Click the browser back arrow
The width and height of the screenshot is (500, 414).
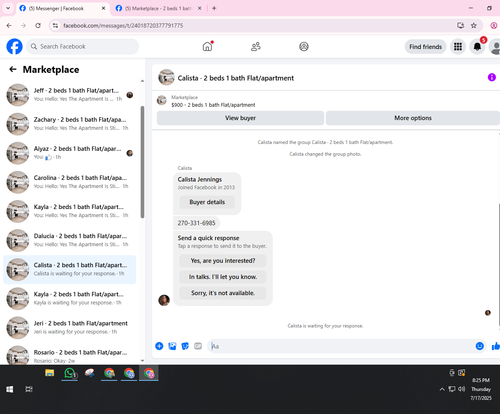(9, 26)
